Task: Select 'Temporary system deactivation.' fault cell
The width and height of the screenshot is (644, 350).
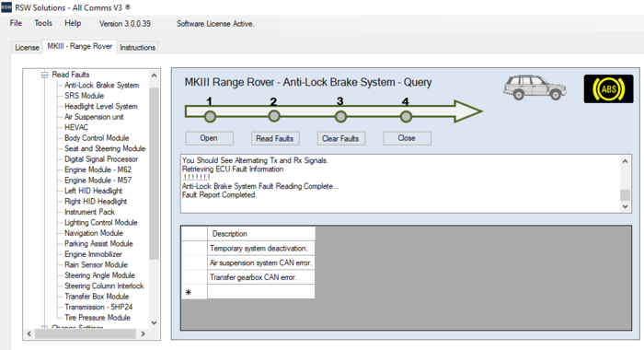Action: coord(261,248)
